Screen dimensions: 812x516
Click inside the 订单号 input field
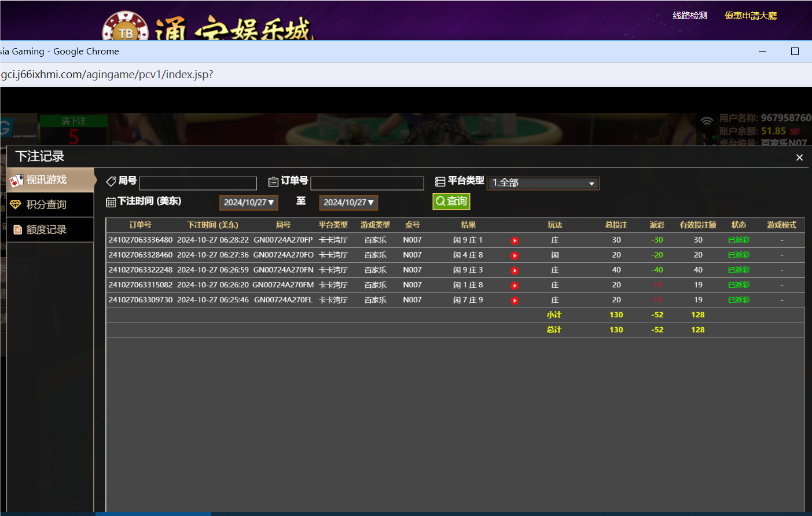(x=367, y=183)
